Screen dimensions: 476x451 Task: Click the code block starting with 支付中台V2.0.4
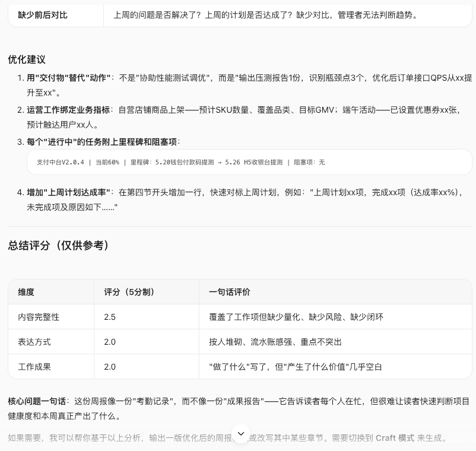tap(249, 162)
